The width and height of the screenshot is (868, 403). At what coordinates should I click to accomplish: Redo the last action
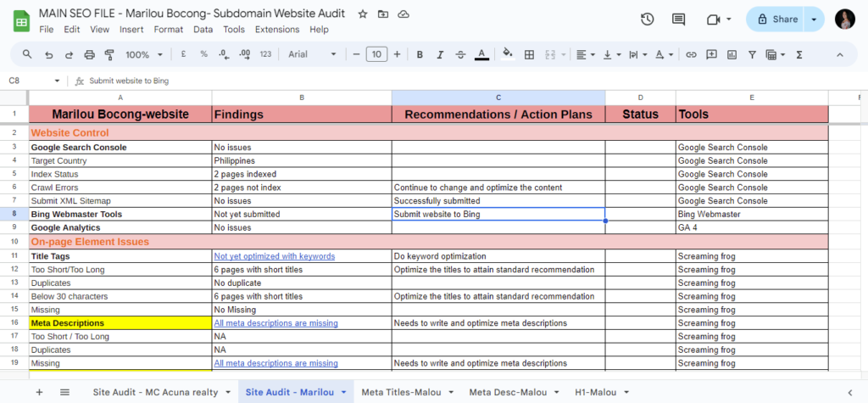tap(70, 54)
